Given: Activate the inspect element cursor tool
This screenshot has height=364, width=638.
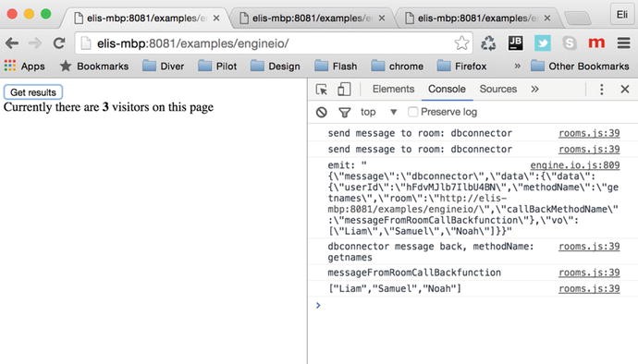Looking at the screenshot, I should pyautogui.click(x=322, y=89).
